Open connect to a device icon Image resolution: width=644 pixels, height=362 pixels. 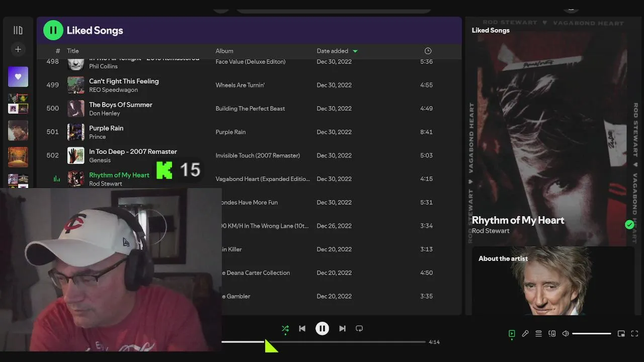pos(552,333)
